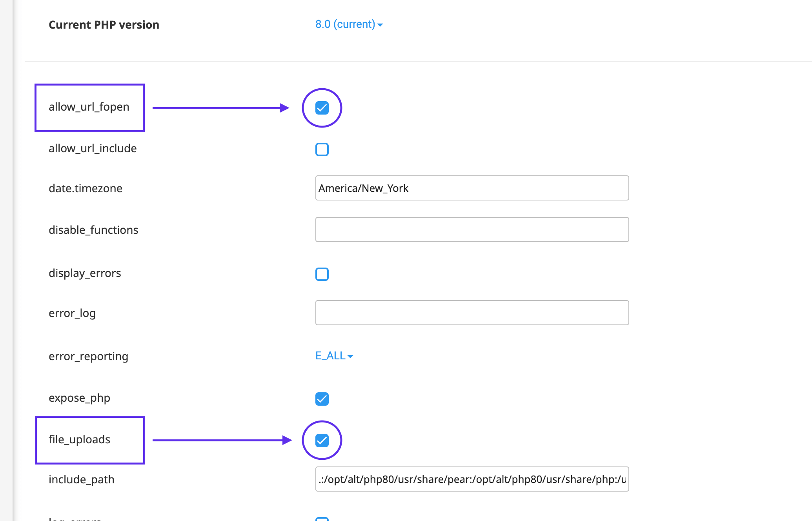Disable the file_uploads checkbox

point(322,440)
